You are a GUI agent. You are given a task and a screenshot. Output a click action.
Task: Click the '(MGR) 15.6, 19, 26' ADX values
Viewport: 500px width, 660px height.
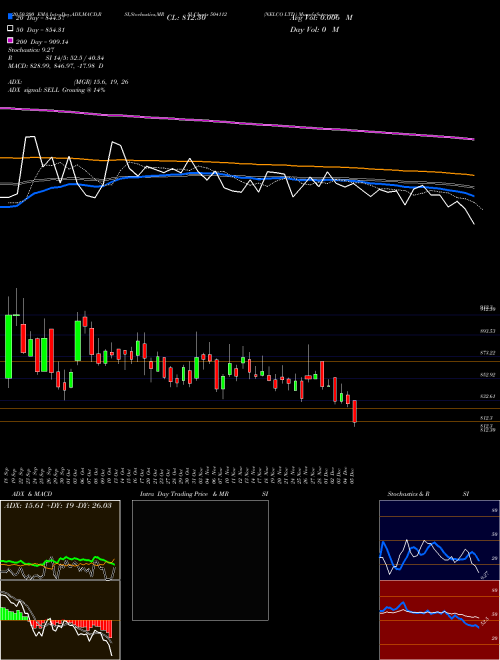pos(101,82)
